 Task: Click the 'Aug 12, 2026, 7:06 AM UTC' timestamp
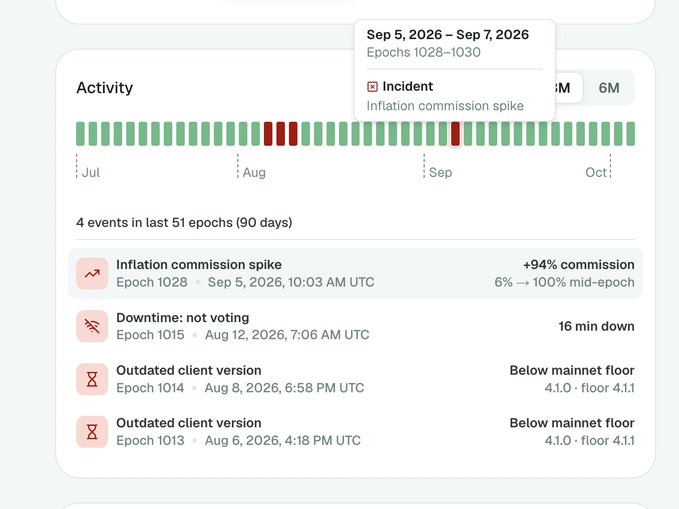pos(287,335)
